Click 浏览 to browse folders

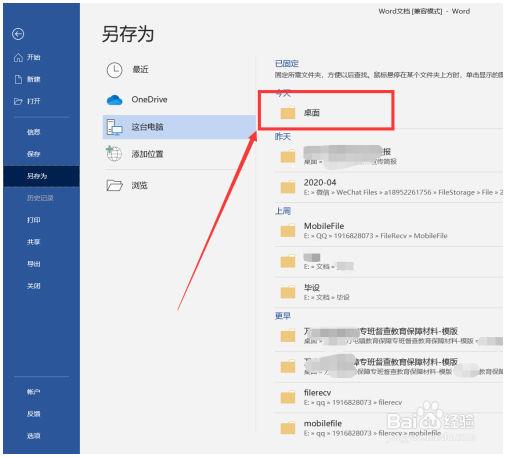click(x=179, y=185)
